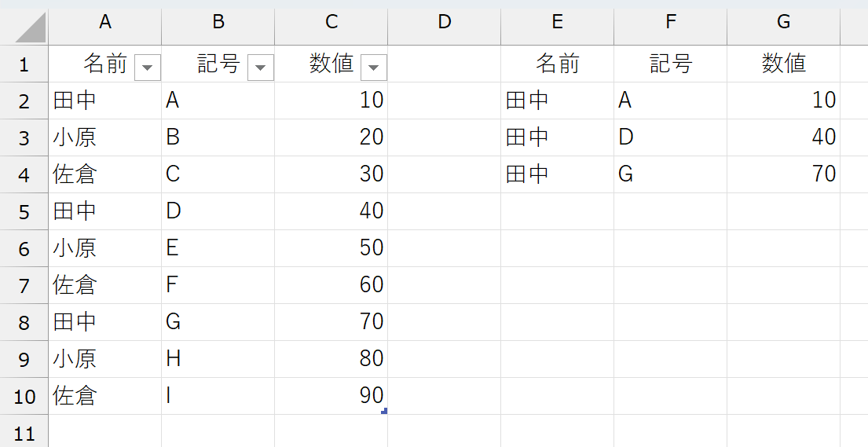Select column G header

(783, 22)
